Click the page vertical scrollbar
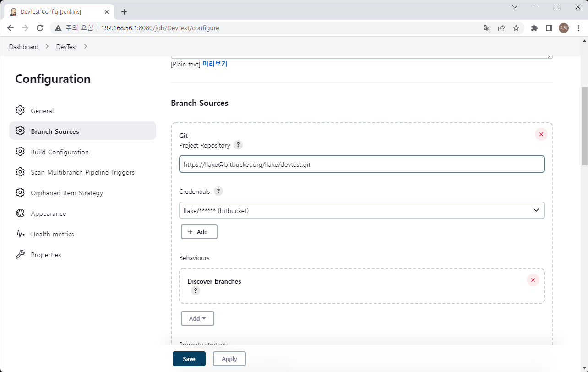 (584, 126)
